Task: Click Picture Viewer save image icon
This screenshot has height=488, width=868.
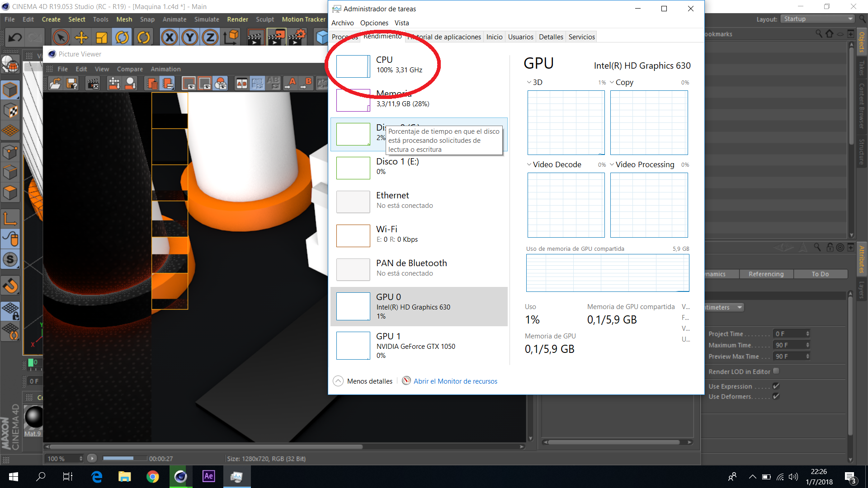Action: (72, 84)
